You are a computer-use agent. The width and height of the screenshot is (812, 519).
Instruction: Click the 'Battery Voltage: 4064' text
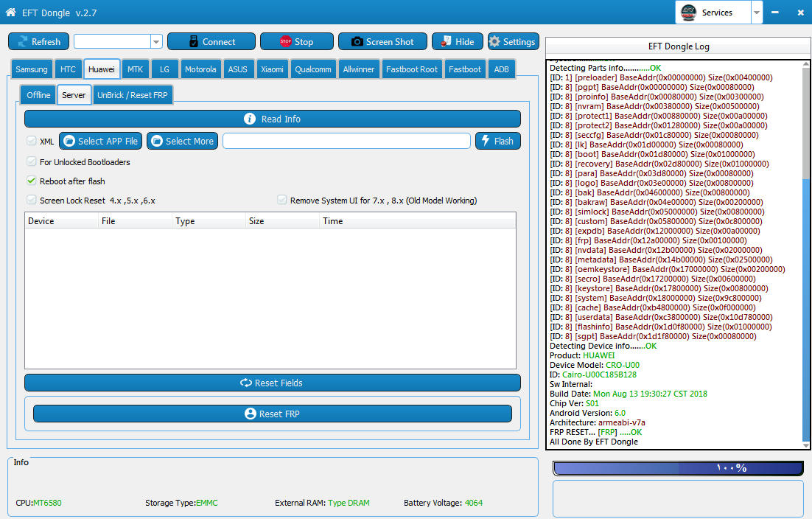coord(444,503)
